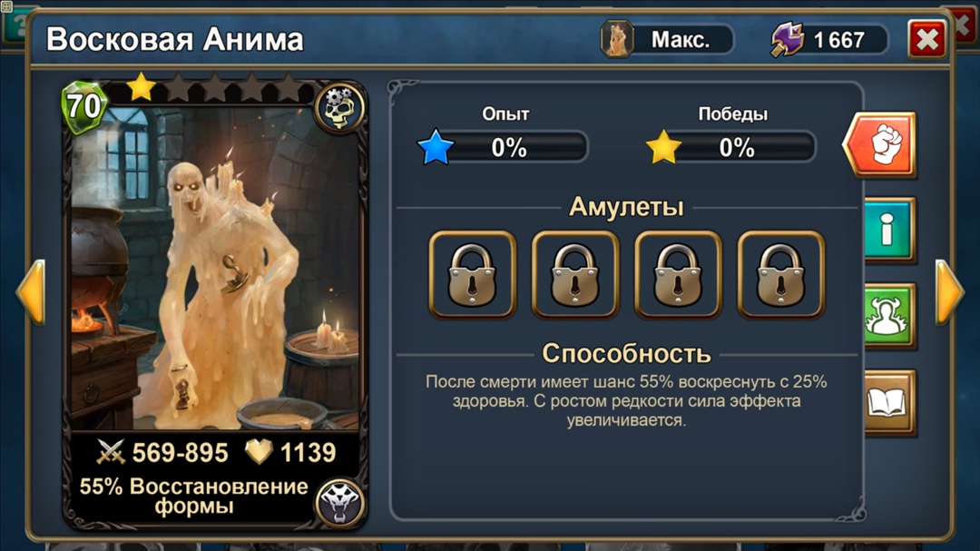Tap the red fist attack button

[879, 145]
